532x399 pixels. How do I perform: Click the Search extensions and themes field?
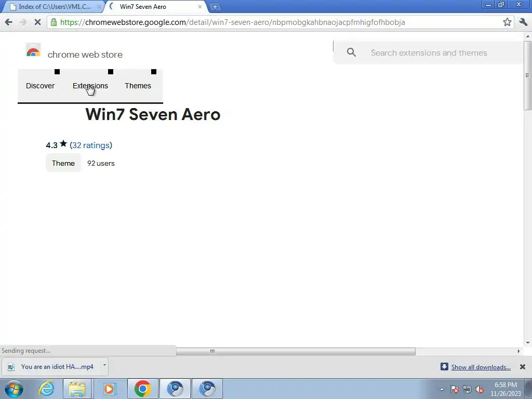(x=429, y=52)
